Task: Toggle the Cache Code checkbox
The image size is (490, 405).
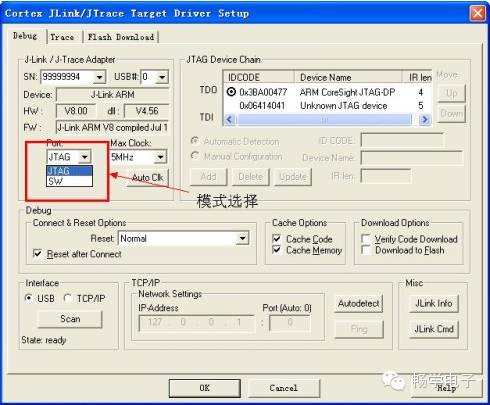Action: (277, 239)
